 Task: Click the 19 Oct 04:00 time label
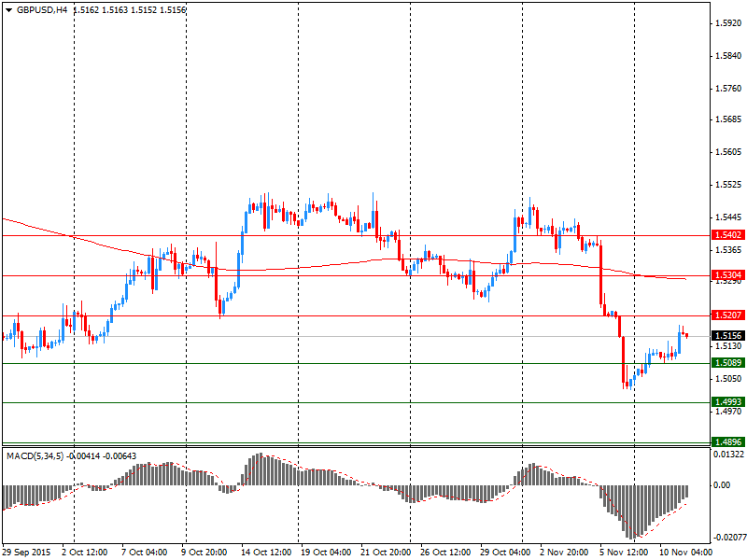[326, 553]
